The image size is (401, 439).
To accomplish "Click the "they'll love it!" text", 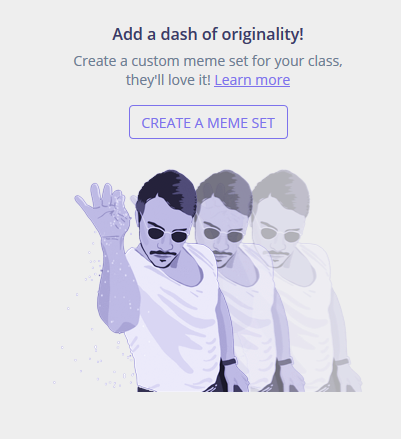I will pos(168,80).
